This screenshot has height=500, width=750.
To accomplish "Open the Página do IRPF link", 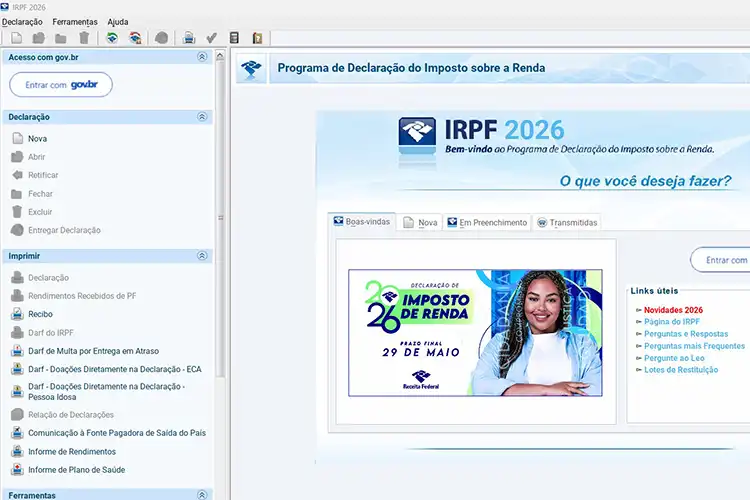I will [x=672, y=322].
